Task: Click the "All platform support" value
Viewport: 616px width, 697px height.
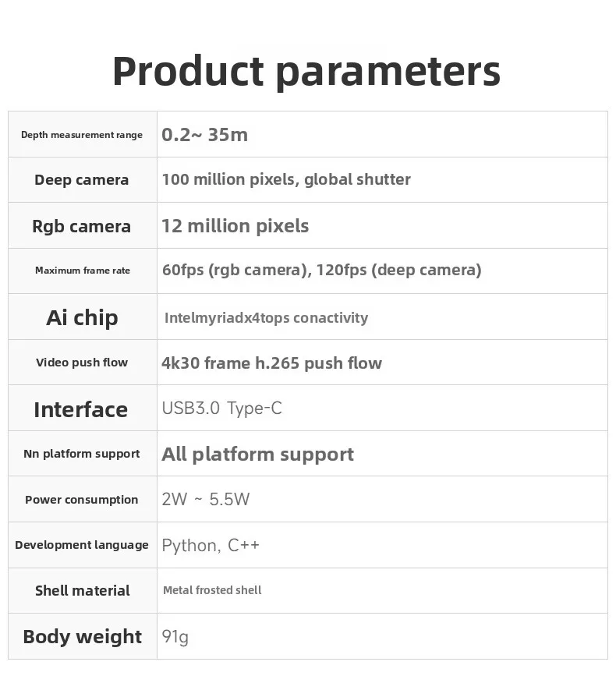Action: 257,455
